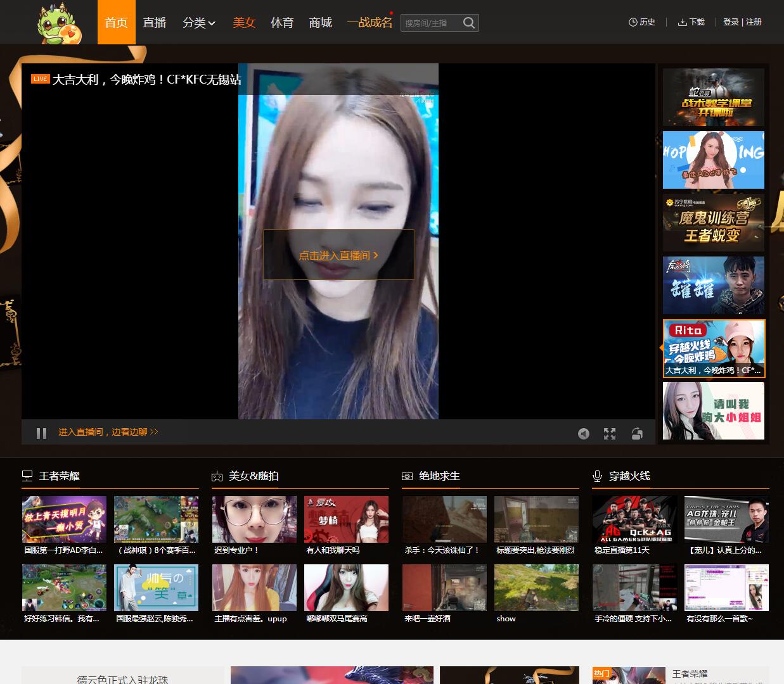Click the 热门 tagged 王者荣耀 card
Screen dimensions: 784x684
680,675
